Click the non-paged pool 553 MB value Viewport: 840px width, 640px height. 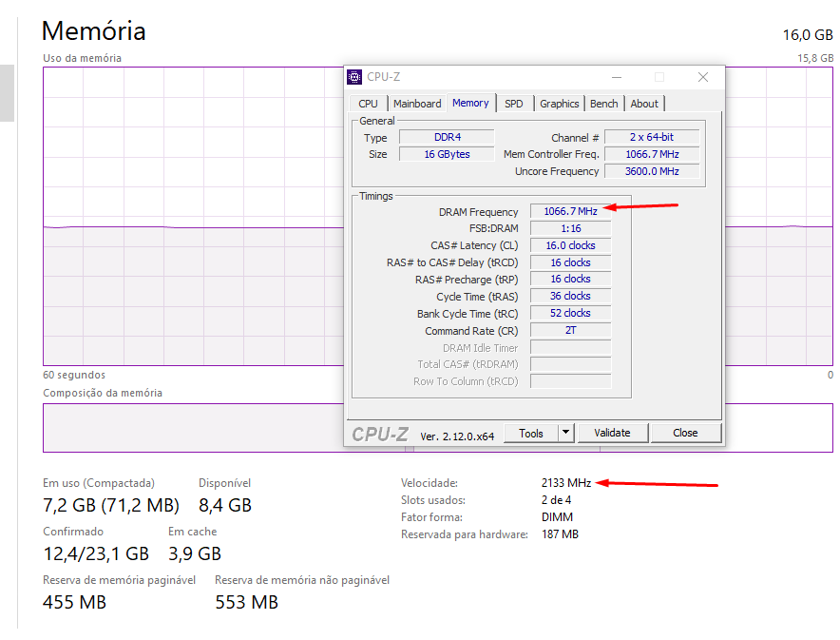tap(247, 603)
